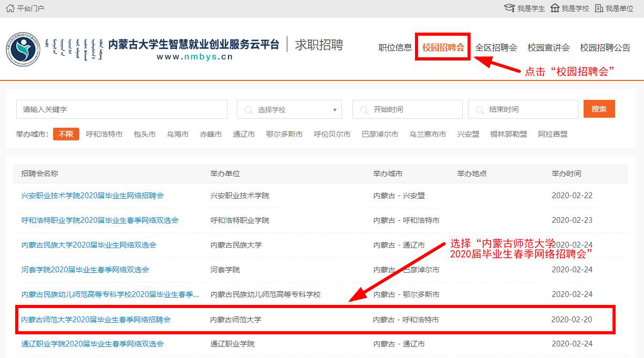Filter by 兴安盟 region
This screenshot has width=644, height=358.
tap(468, 134)
